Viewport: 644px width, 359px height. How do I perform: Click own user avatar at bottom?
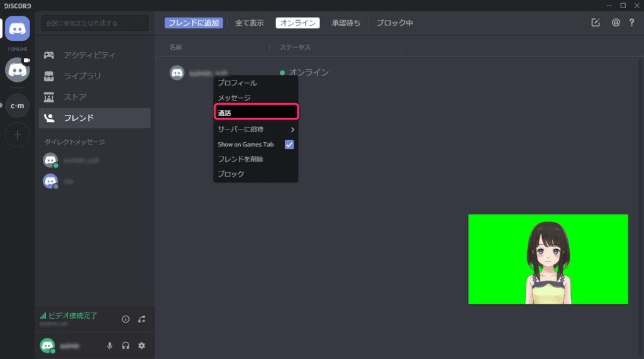(x=48, y=346)
